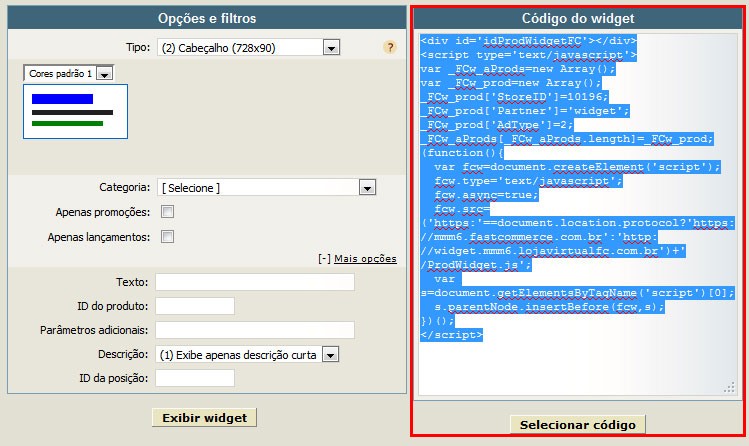Open the Cores padrão 1 color scheme dropdown
The image size is (749, 446).
pos(69,73)
